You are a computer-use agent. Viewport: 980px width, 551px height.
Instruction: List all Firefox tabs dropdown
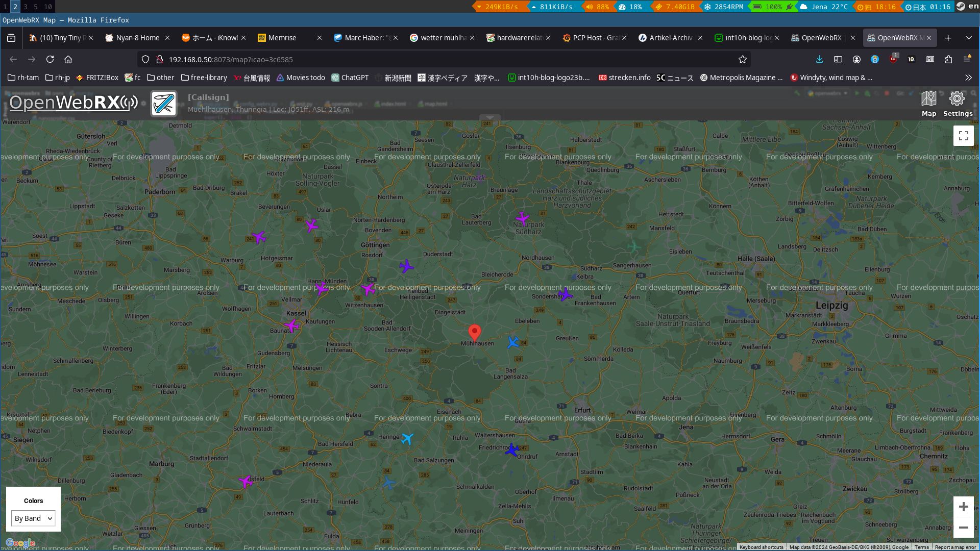pos(968,38)
